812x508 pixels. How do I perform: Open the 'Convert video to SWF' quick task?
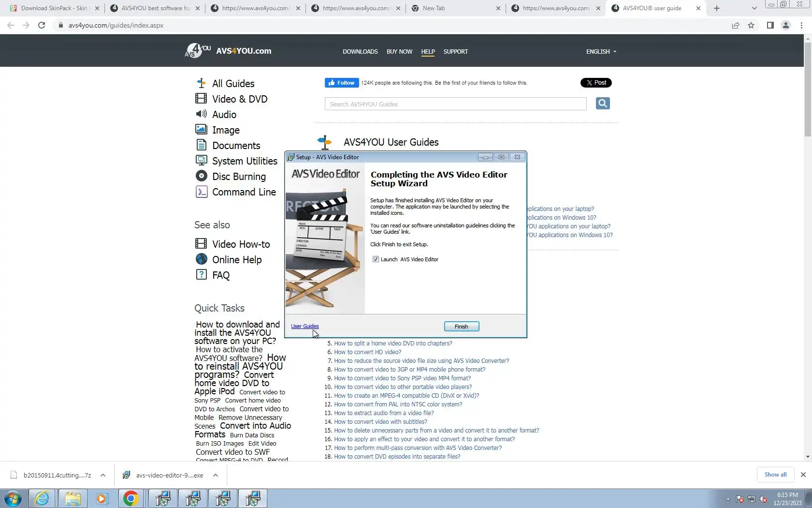(233, 452)
